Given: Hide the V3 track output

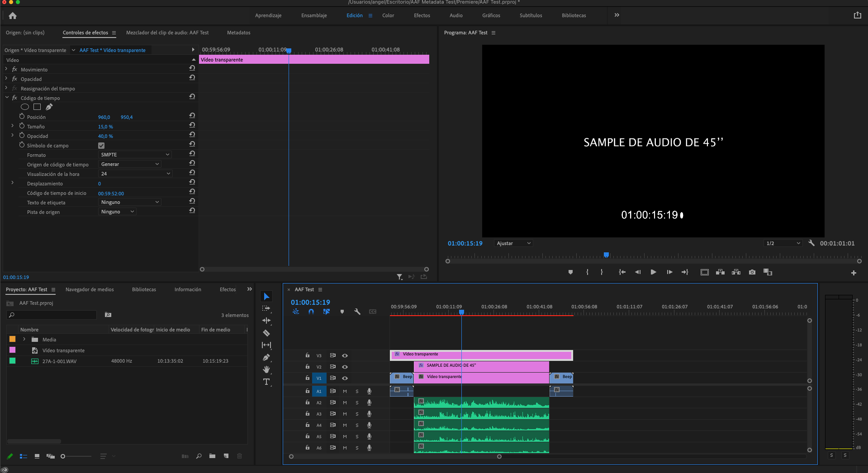Looking at the screenshot, I should [345, 356].
